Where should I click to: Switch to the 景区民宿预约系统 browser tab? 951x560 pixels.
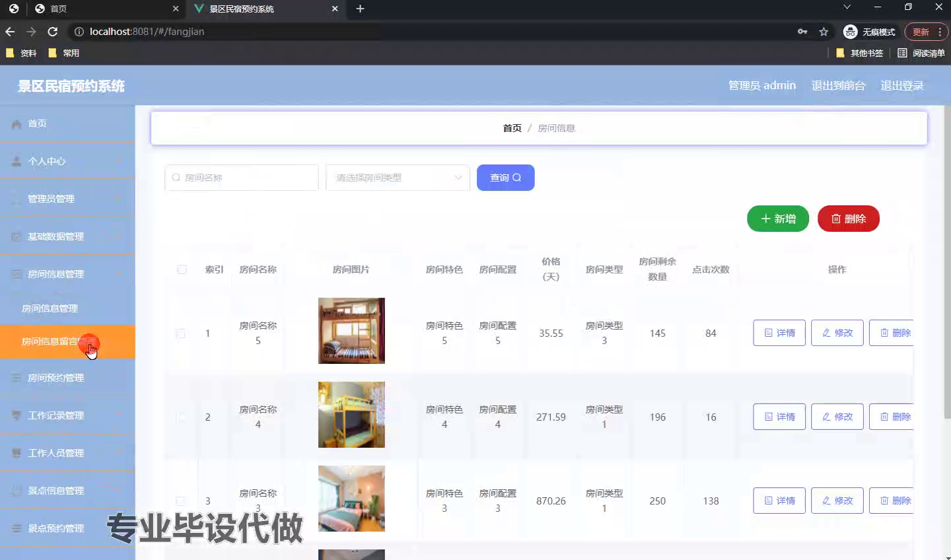266,9
